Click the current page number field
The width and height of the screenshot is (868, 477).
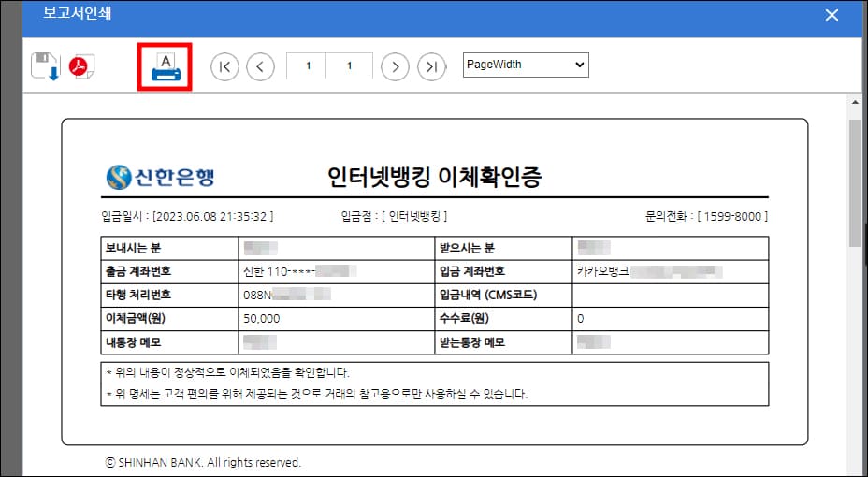click(x=307, y=65)
